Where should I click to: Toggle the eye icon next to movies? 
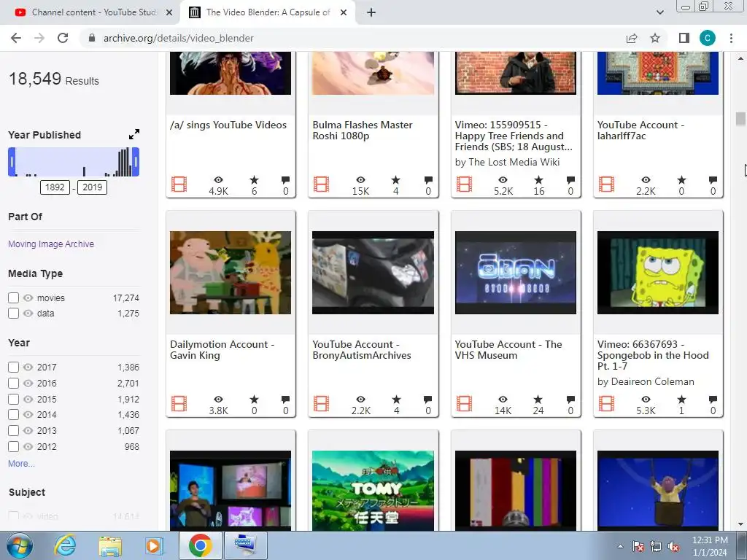pyautogui.click(x=28, y=297)
